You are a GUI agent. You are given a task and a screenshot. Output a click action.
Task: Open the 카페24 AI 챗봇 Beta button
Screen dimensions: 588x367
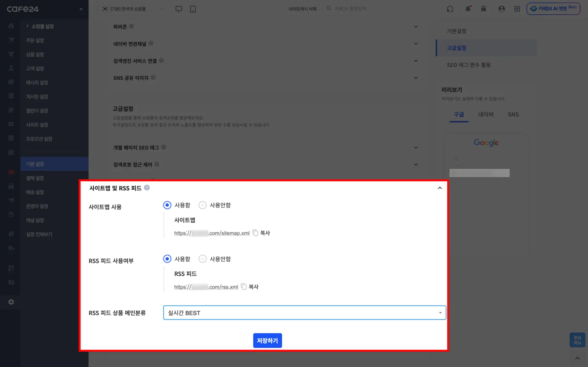(x=553, y=9)
